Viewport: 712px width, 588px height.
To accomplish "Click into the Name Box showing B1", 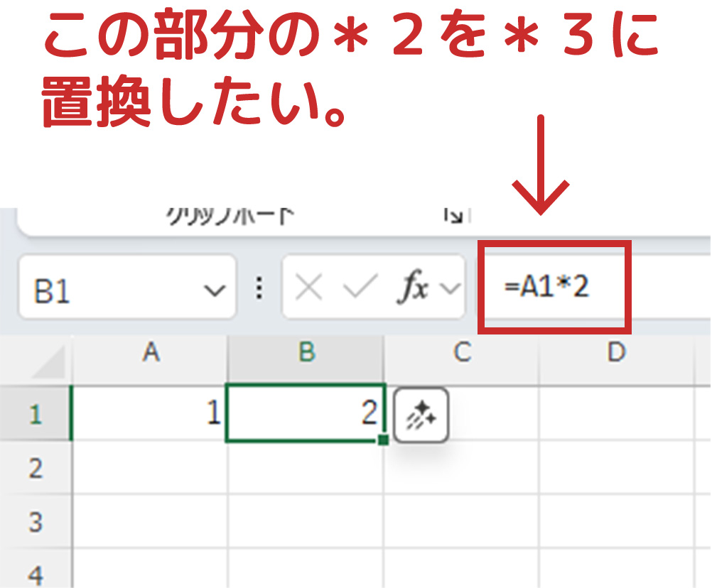I will coord(107,290).
